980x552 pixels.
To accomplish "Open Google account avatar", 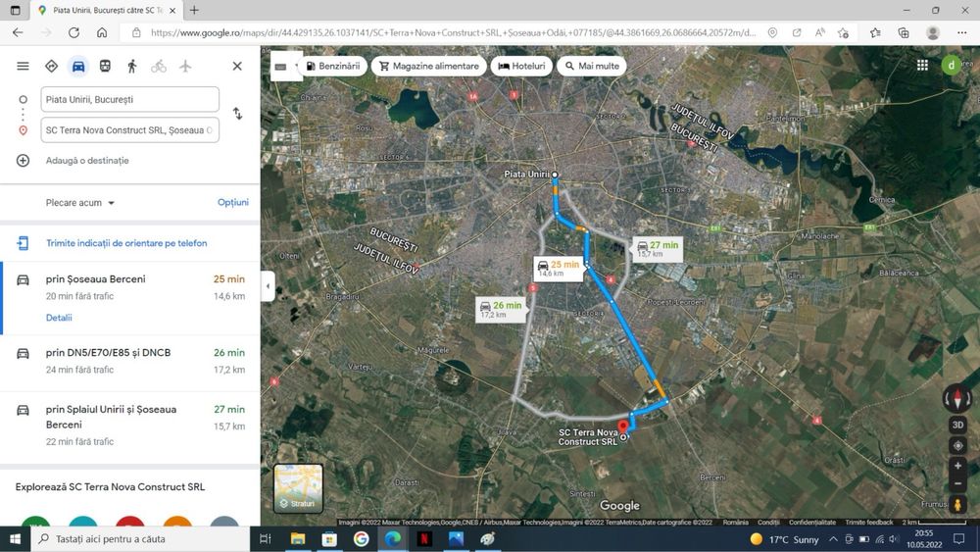I will [952, 65].
